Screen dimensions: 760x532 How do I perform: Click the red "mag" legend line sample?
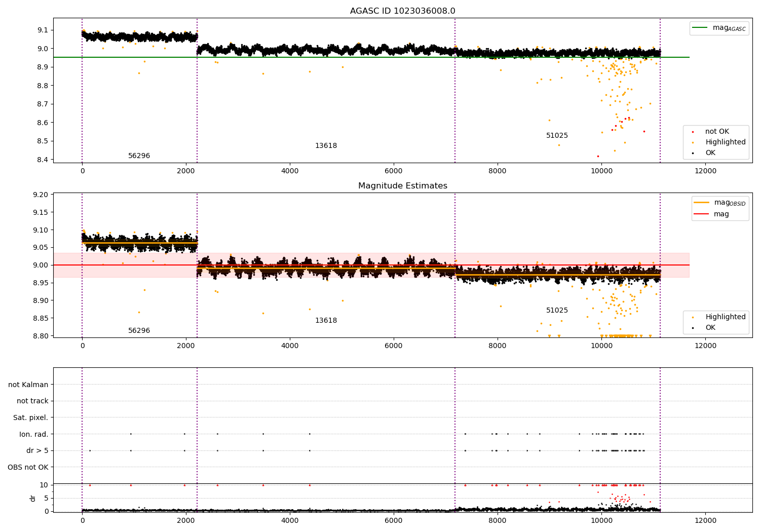coord(702,214)
